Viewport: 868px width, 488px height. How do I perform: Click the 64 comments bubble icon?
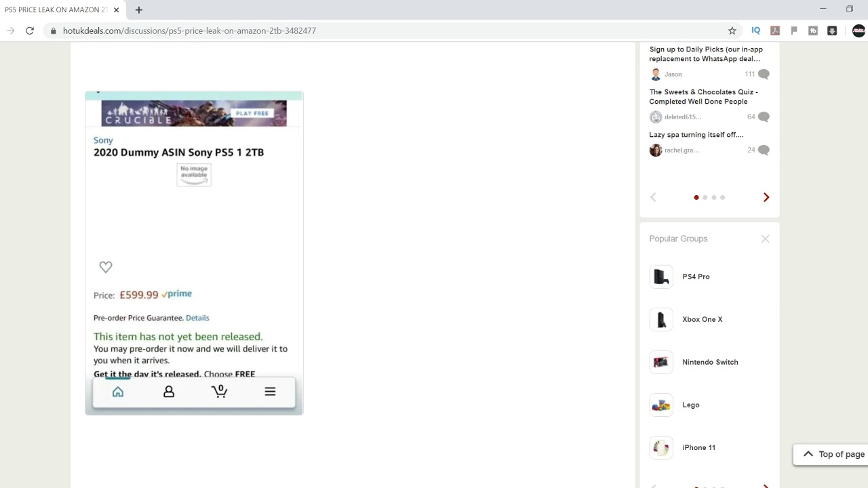(x=764, y=117)
